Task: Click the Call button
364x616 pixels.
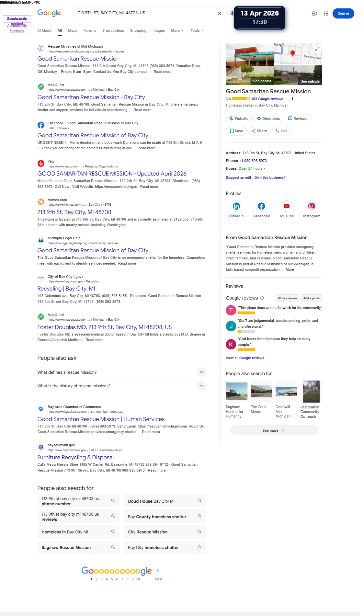Action: [281, 131]
